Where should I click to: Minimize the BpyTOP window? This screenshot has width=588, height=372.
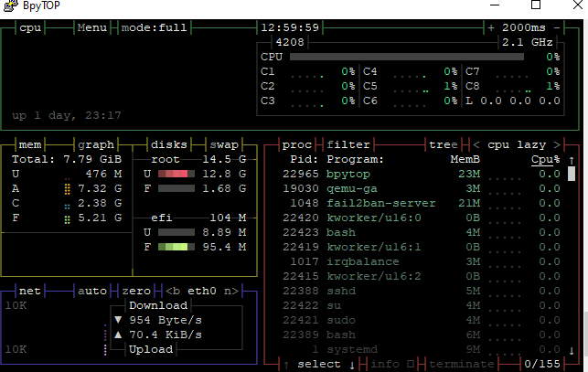[495, 5]
